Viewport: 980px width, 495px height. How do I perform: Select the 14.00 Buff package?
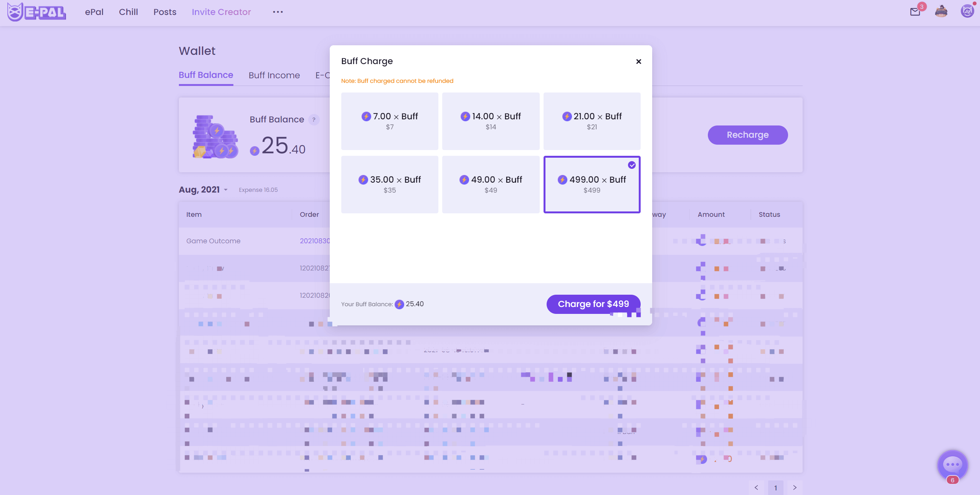[490, 121]
